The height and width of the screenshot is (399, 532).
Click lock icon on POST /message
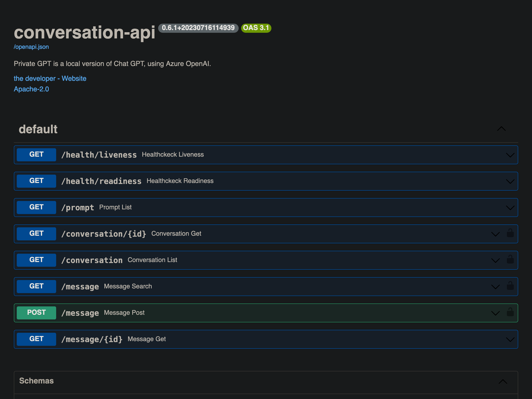coord(510,312)
